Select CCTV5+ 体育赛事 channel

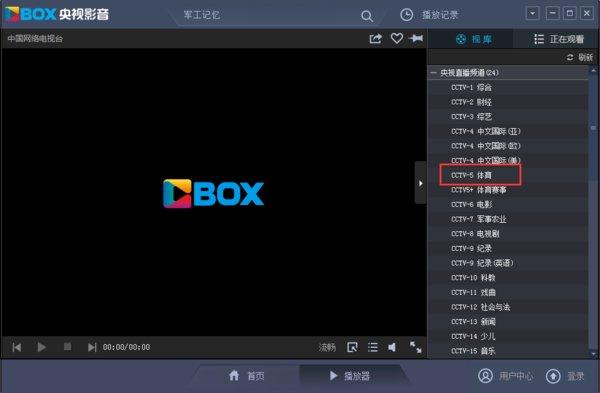click(508, 190)
